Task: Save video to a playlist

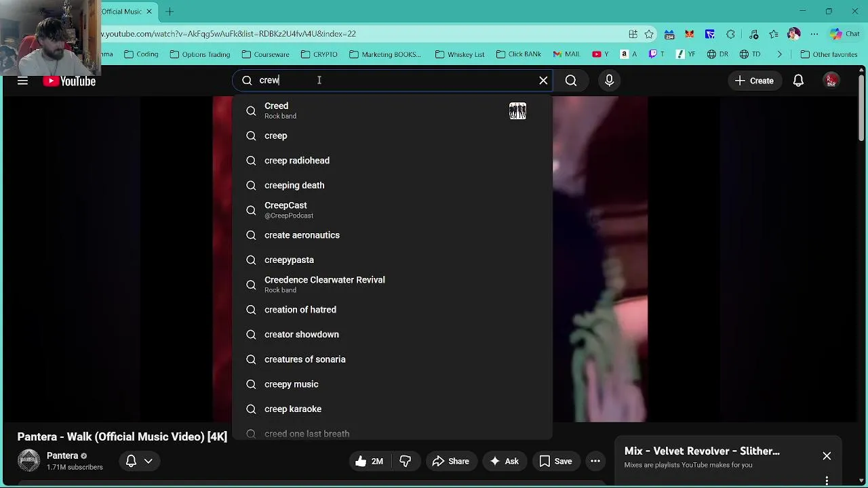Action: (556, 462)
